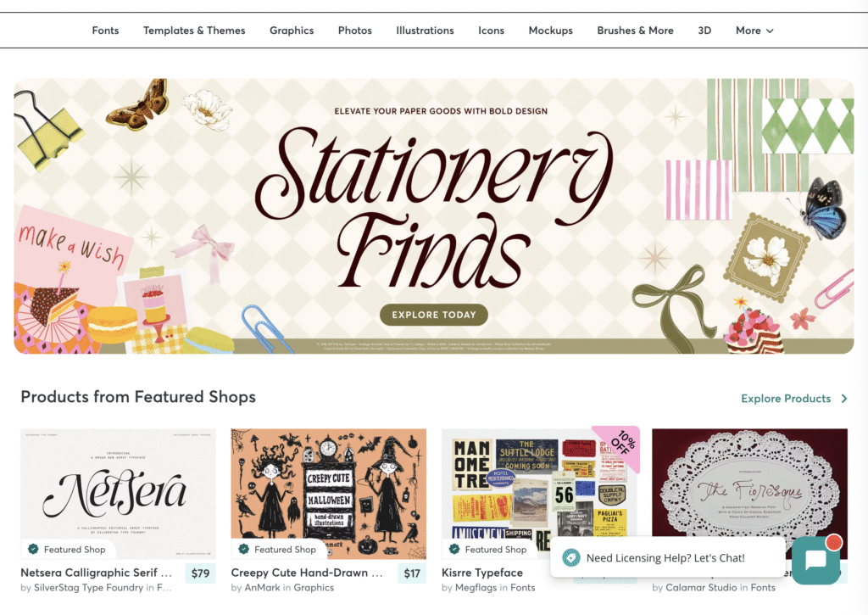Screen dimensions: 868x615
Task: Open the chat bubble widget icon
Action: click(x=816, y=560)
